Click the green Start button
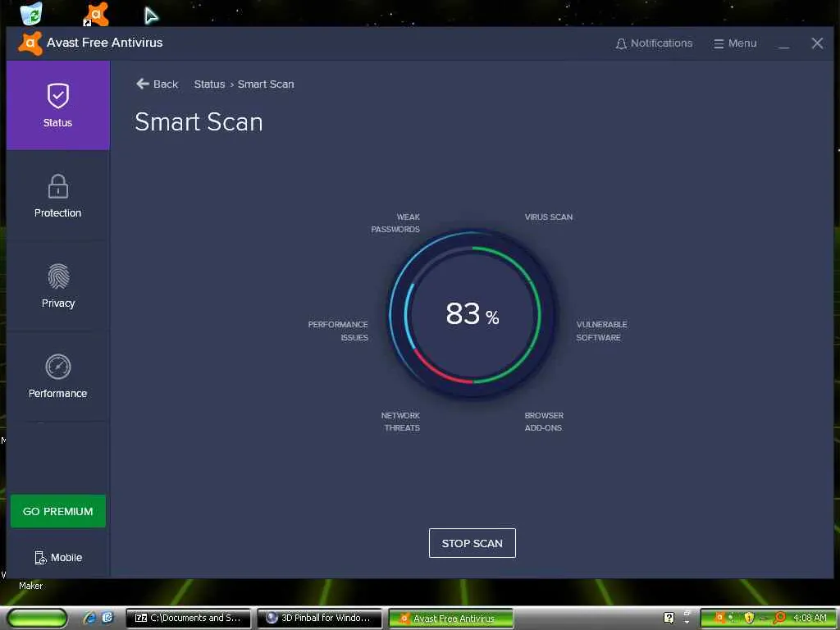Viewport: 840px width, 630px height. coord(38,619)
